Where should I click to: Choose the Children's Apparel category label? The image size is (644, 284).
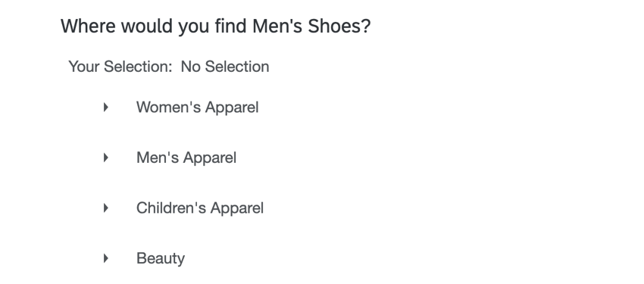pos(200,208)
